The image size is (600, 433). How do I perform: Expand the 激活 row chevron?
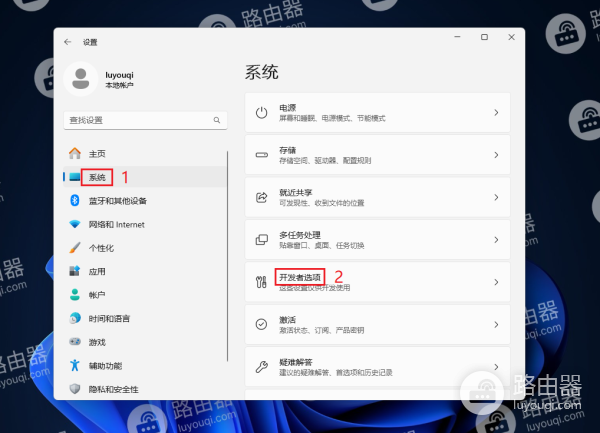coord(496,324)
